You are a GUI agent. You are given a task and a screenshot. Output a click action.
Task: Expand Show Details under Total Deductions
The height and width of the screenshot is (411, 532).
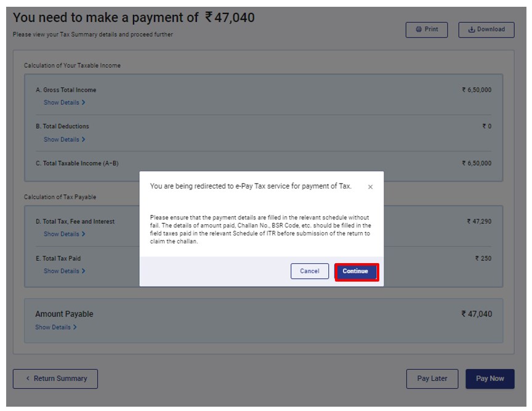[62, 139]
